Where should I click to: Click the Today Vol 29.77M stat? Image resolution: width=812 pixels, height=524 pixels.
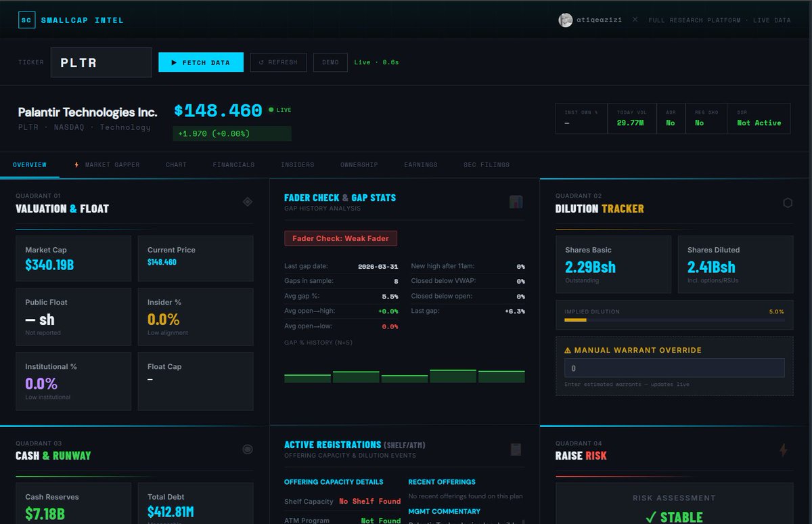pyautogui.click(x=631, y=118)
